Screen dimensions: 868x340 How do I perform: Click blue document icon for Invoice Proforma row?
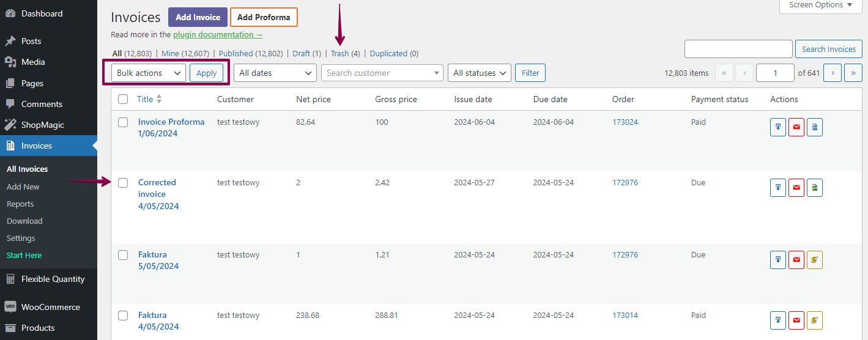(x=814, y=127)
